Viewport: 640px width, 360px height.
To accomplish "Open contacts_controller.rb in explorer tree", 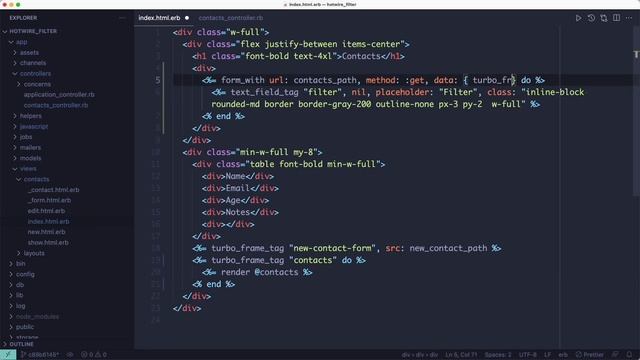I will coord(56,105).
